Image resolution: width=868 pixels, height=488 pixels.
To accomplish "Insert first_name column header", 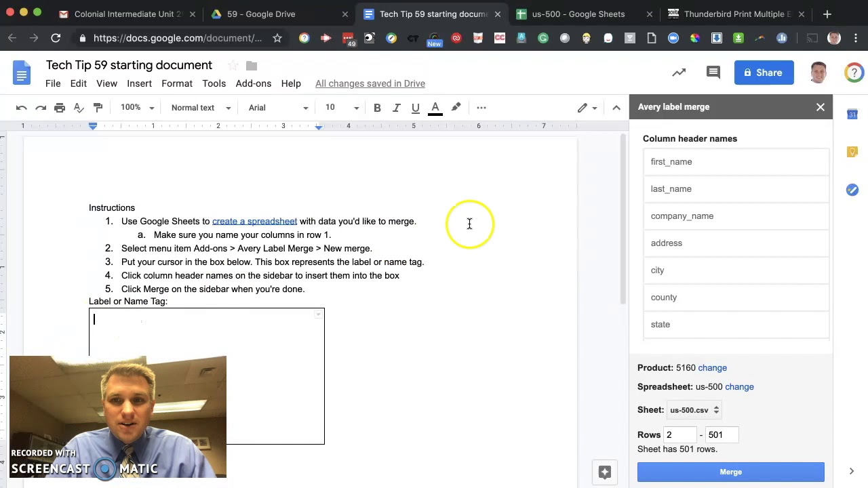I will [736, 162].
